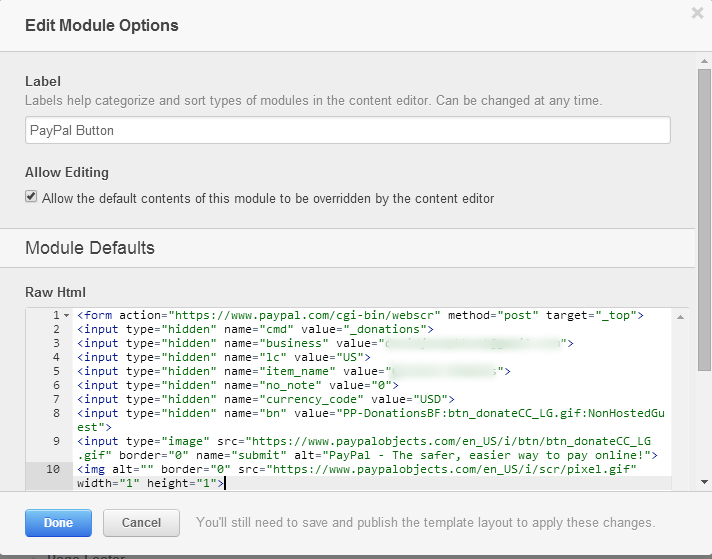712x559 pixels.
Task: Collapse code fold arrow on line 1
Action: (x=67, y=316)
